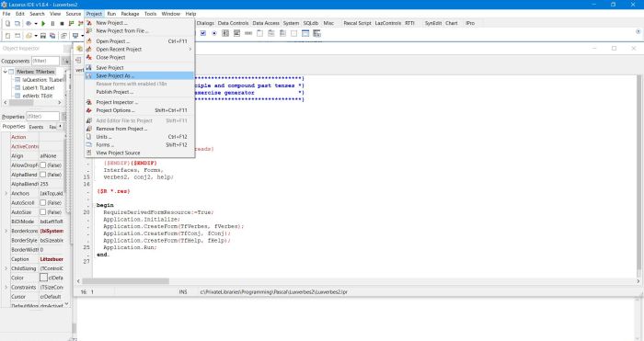Click the Pause debugging toolbar icon
This screenshot has width=644, height=341.
point(52,23)
